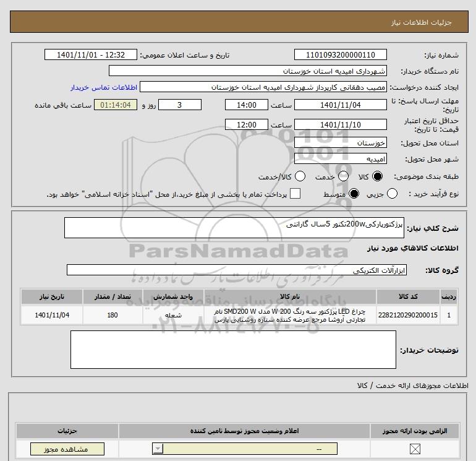This screenshot has width=476, height=461.
Task: Select the کالا/خدمت radio button
Action: point(300,176)
